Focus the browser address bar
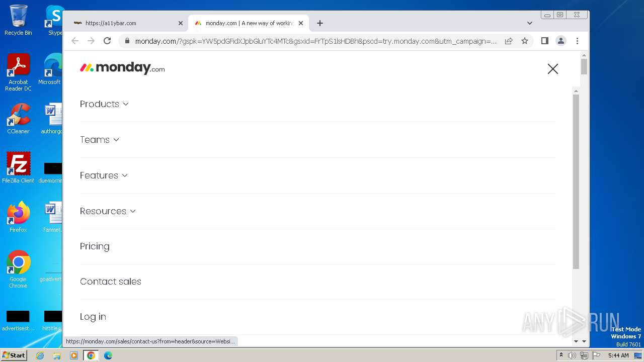This screenshot has height=362, width=644. (316, 41)
